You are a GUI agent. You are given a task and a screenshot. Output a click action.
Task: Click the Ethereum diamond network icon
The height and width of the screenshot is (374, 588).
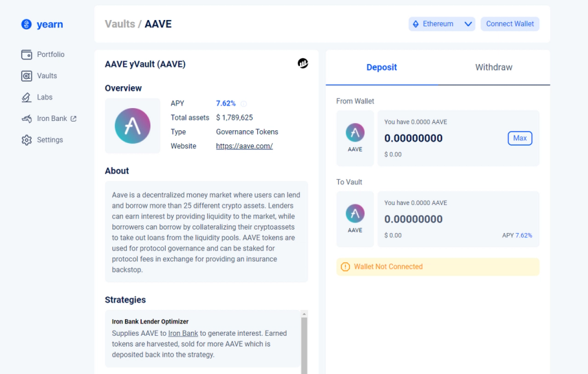coord(416,24)
